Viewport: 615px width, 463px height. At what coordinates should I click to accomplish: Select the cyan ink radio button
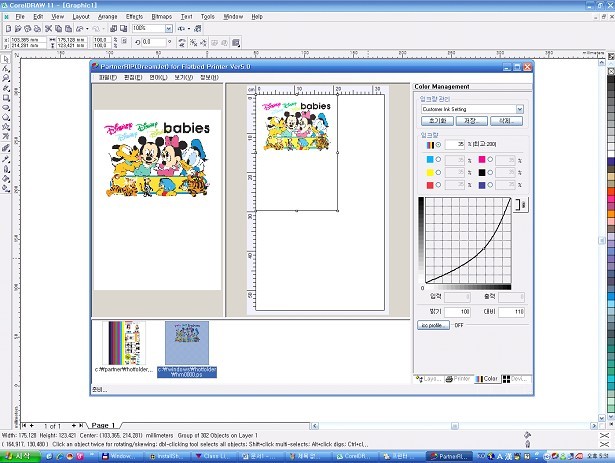pos(439,159)
